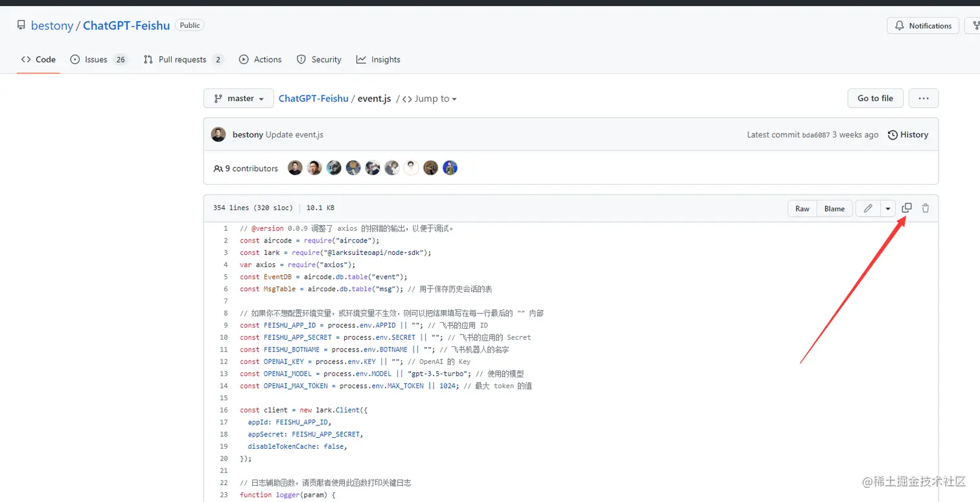Image resolution: width=980 pixels, height=502 pixels.
Task: Click the repository book icon beside bestony
Action: pyautogui.click(x=21, y=25)
